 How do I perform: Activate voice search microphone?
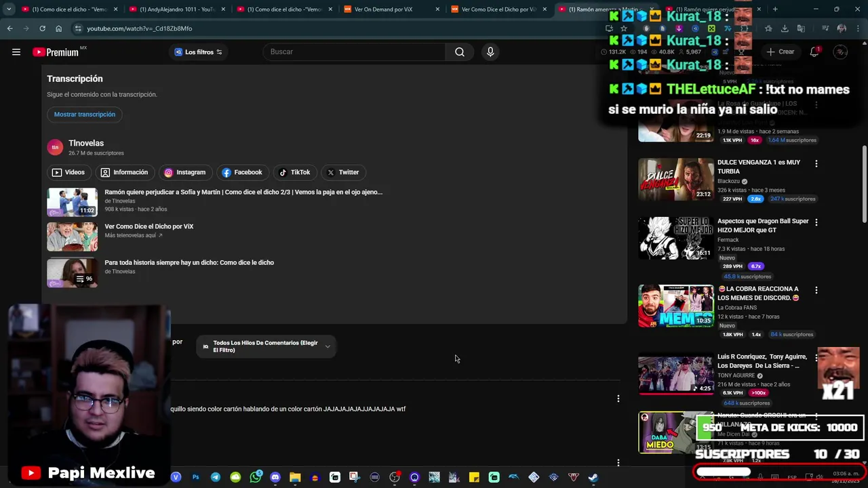(x=490, y=52)
